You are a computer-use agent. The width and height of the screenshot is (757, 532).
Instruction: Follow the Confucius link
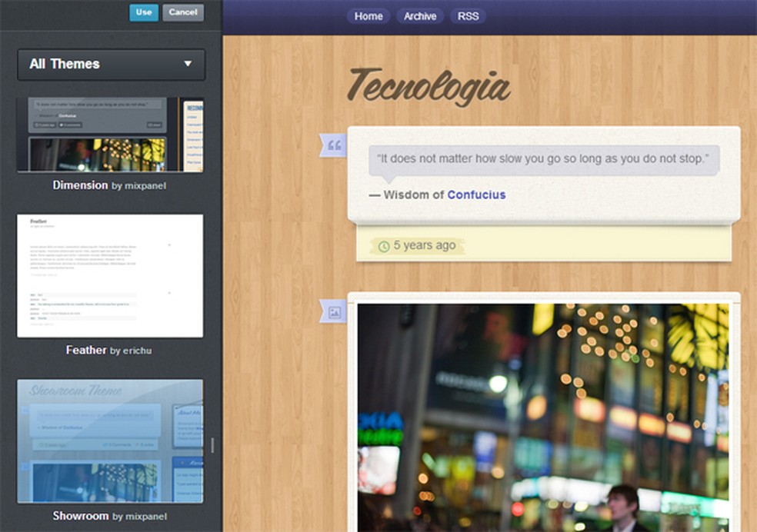(476, 195)
